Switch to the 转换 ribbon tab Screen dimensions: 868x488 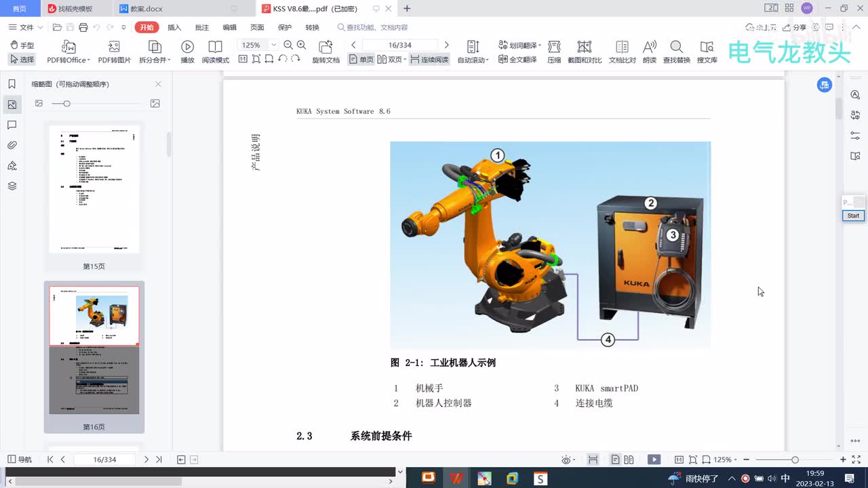click(312, 27)
